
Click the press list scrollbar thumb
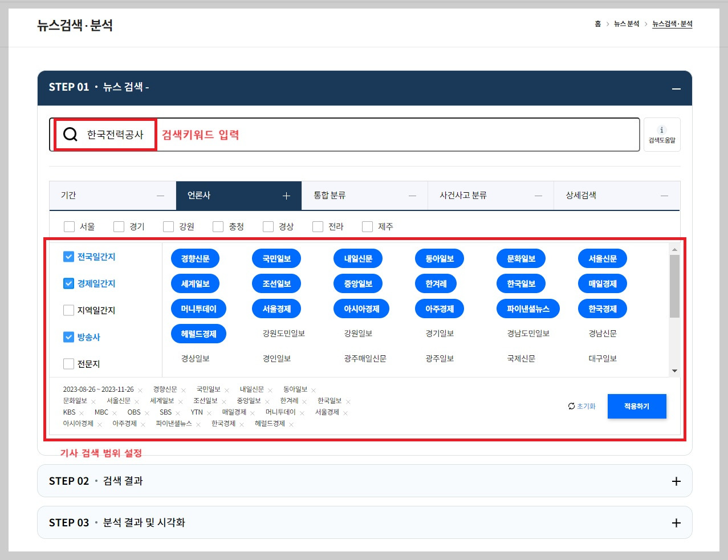pos(675,286)
